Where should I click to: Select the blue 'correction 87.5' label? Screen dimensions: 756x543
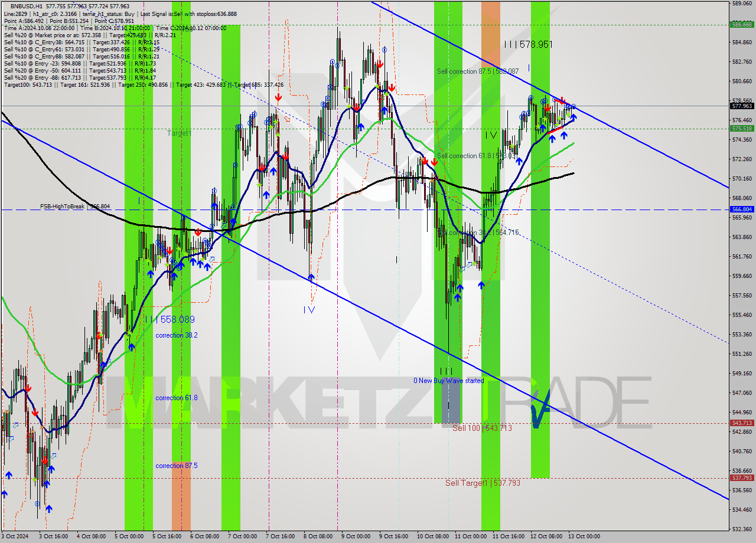tap(177, 466)
